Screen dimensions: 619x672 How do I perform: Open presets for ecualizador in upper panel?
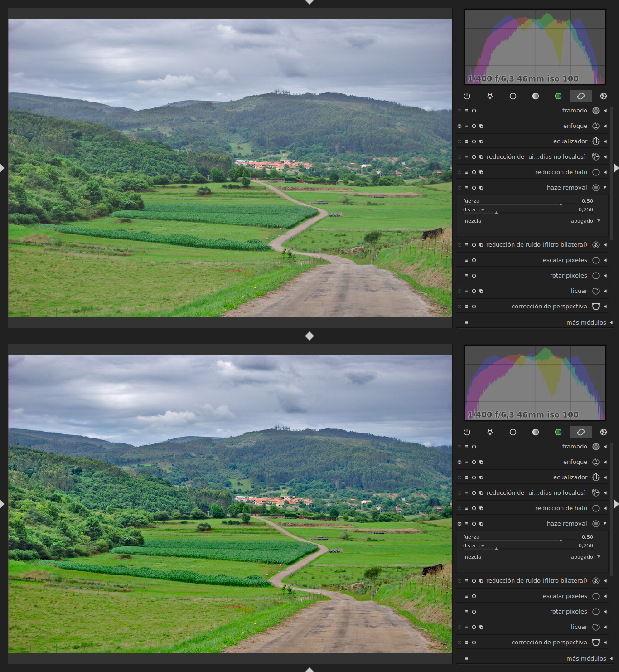[x=467, y=141]
